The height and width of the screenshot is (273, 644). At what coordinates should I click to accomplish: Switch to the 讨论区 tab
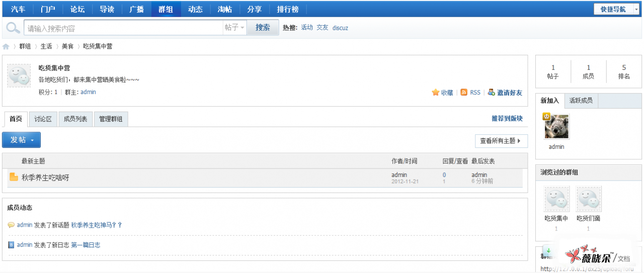tap(43, 119)
